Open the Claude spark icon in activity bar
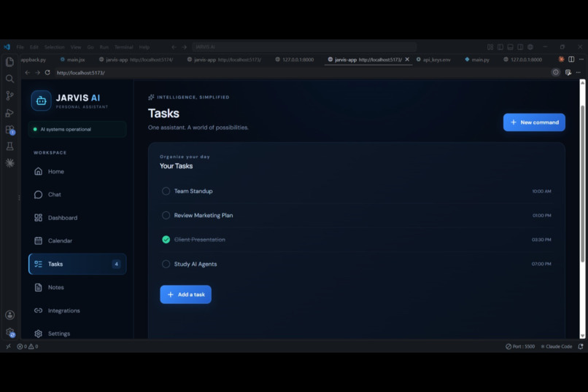 (9, 163)
